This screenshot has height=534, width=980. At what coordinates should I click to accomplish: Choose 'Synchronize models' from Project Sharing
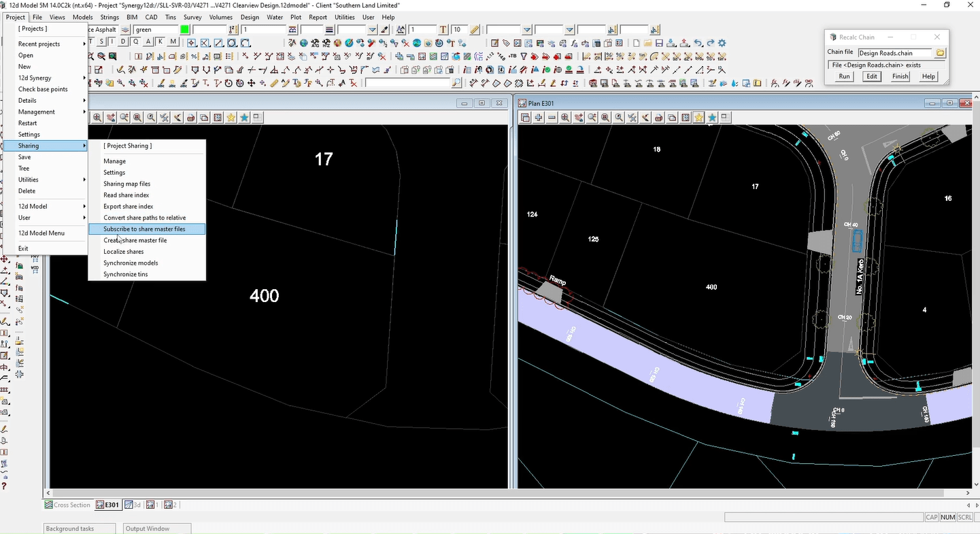click(x=146, y=263)
